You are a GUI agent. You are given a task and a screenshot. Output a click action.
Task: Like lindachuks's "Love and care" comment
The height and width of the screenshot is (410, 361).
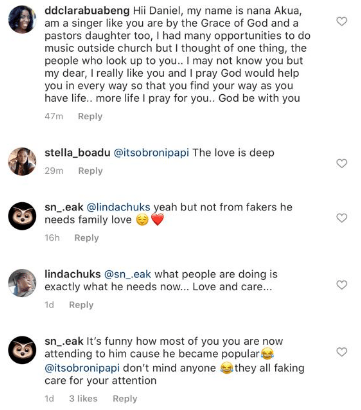click(342, 285)
